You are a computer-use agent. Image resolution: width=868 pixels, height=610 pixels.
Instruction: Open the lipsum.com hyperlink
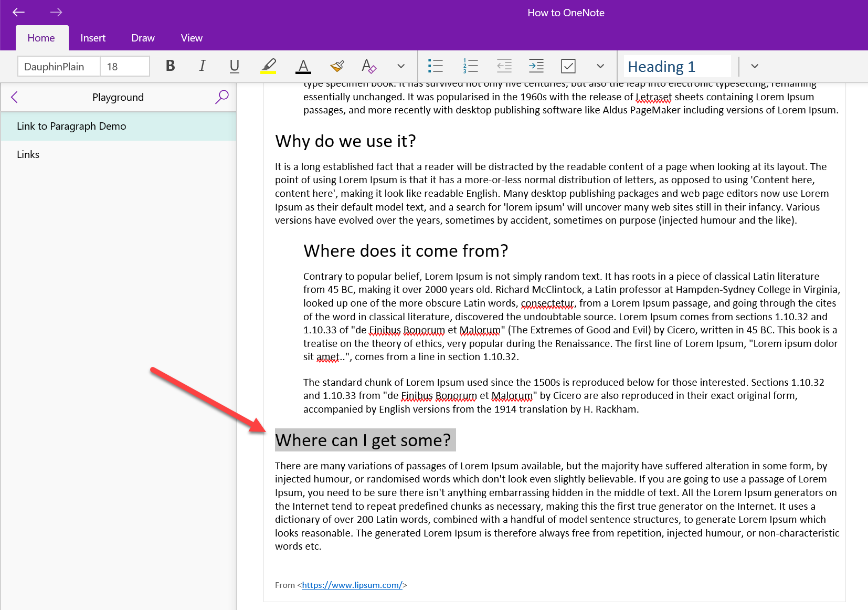tap(352, 585)
